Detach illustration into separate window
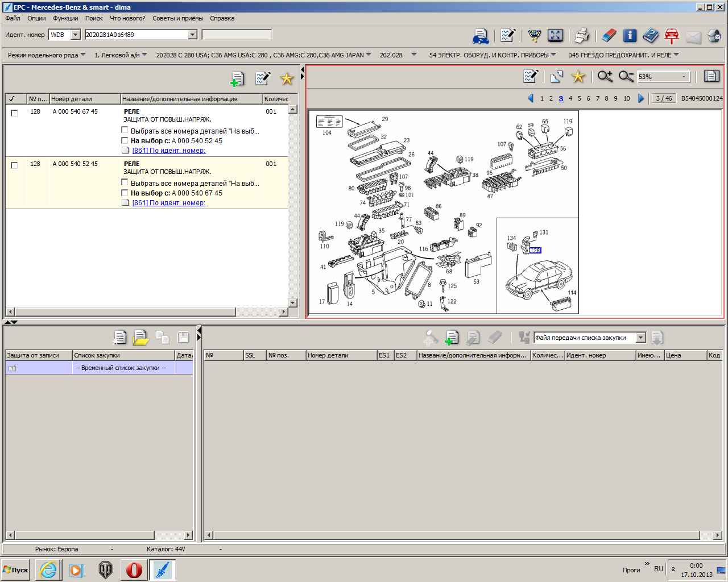This screenshot has height=582, width=728. (556, 76)
